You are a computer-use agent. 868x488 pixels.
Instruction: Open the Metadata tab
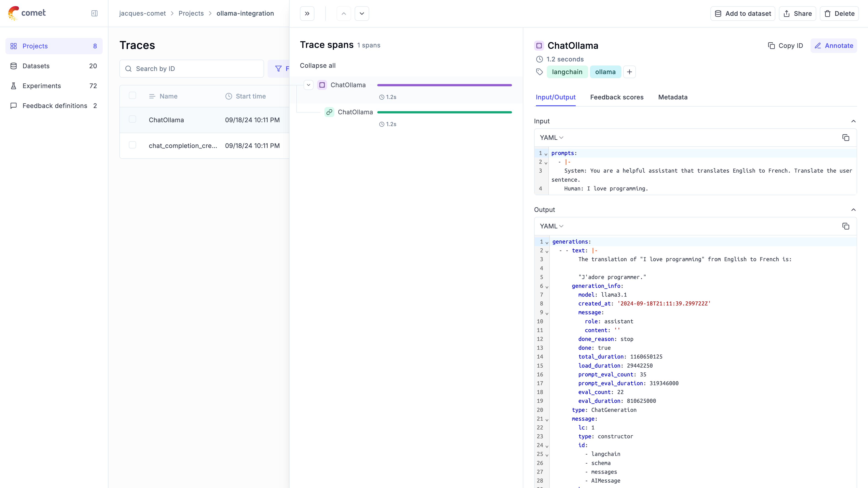(x=672, y=97)
